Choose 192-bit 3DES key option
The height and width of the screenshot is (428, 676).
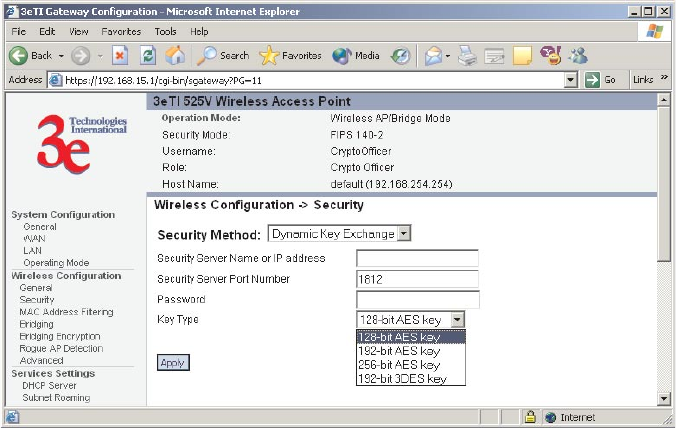[x=411, y=378]
